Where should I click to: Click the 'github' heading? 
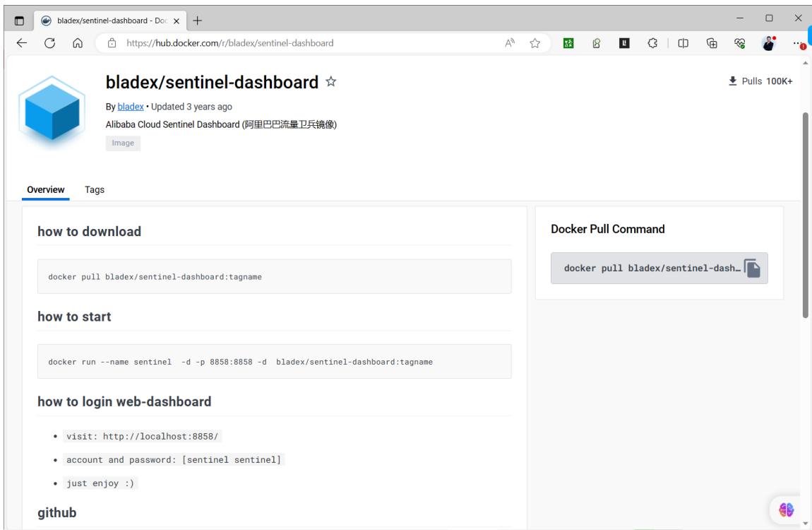tap(57, 513)
